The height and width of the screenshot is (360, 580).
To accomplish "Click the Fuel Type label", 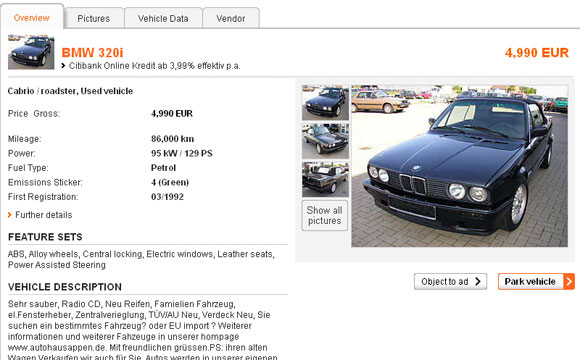I will 28,168.
